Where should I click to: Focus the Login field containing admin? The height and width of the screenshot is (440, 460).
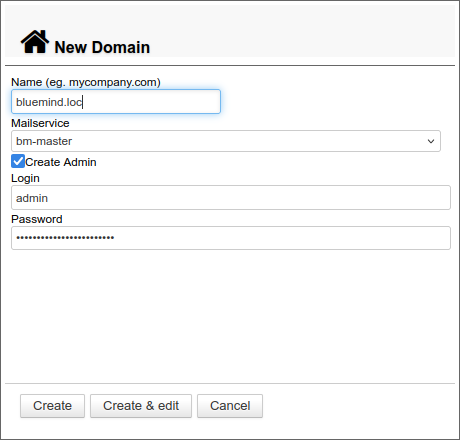231,198
